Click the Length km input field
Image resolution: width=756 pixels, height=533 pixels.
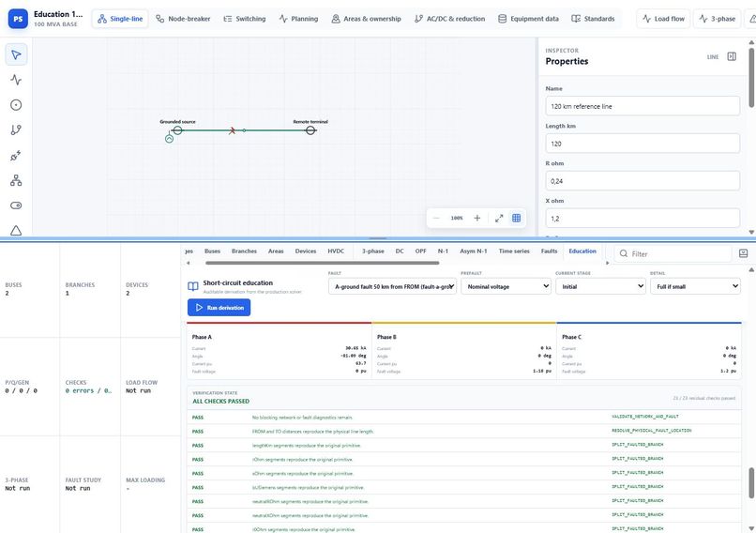click(x=643, y=144)
